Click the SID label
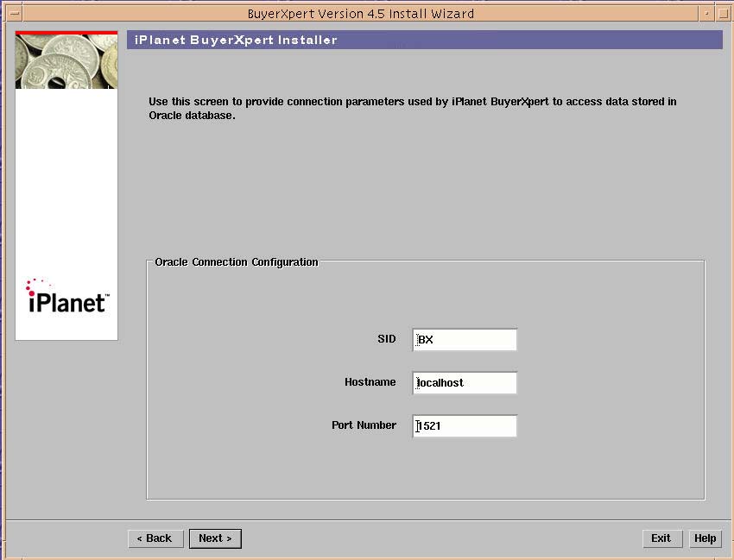Viewport: 734px width, 560px height. (387, 339)
